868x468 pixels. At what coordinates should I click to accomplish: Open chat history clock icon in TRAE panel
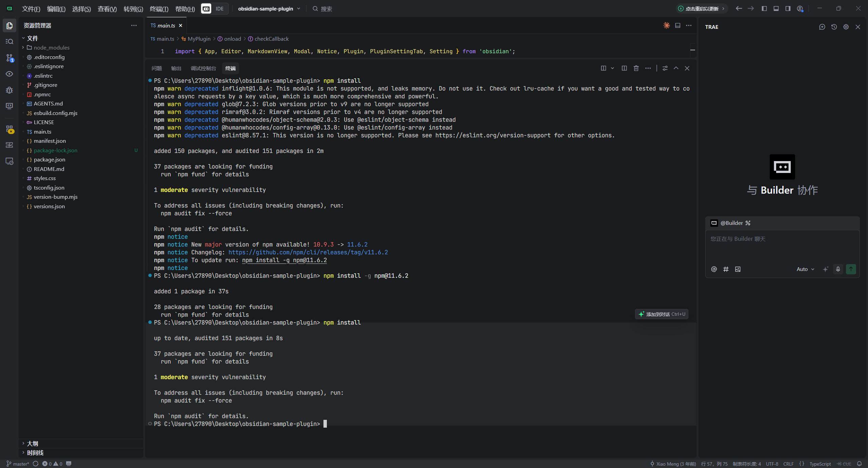coord(834,27)
